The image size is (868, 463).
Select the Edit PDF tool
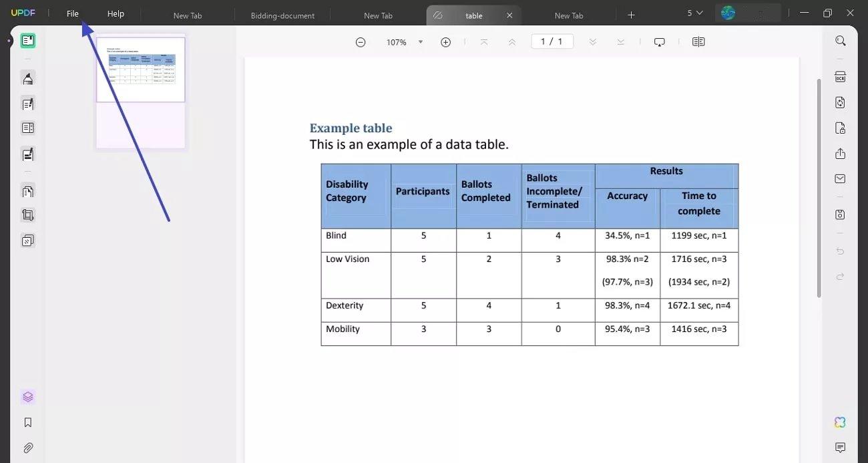tap(27, 104)
